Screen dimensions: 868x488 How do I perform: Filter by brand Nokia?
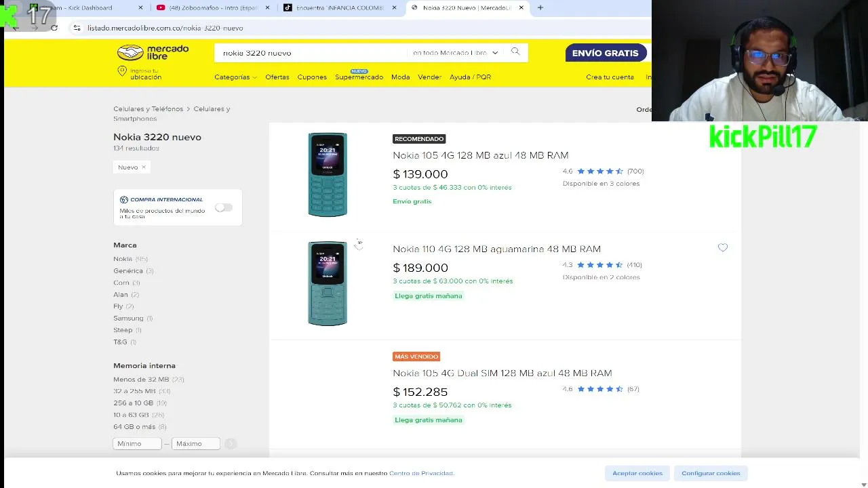tap(130, 259)
